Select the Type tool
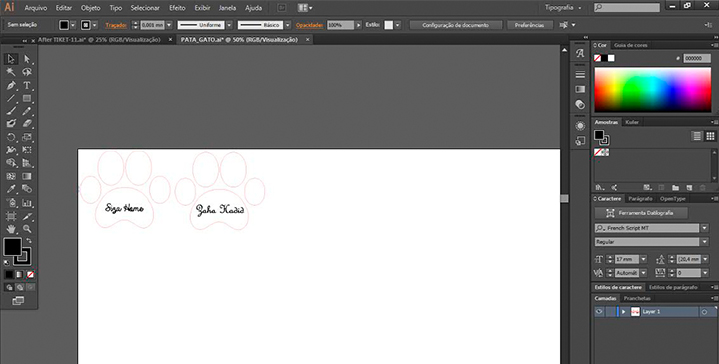 pos(27,85)
